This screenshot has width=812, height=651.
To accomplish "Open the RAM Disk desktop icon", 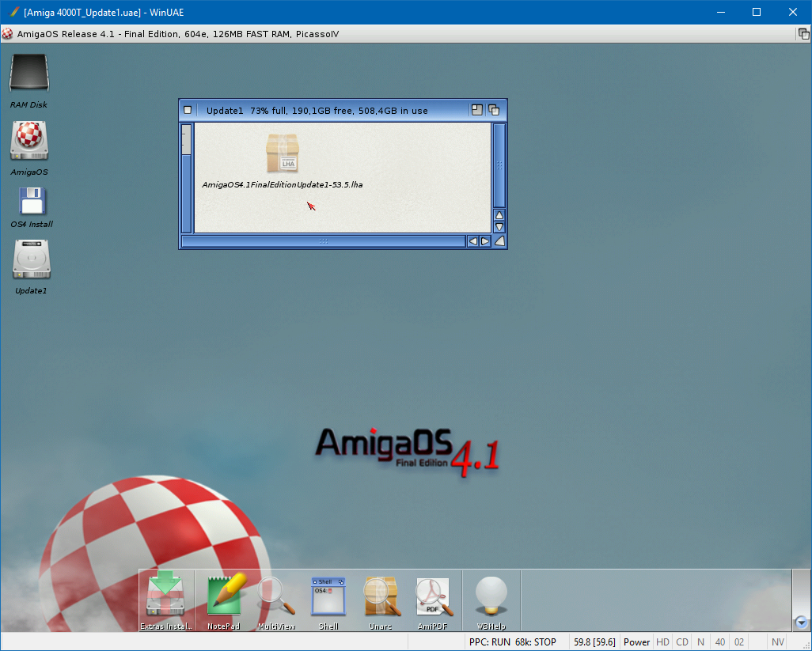I will point(29,74).
